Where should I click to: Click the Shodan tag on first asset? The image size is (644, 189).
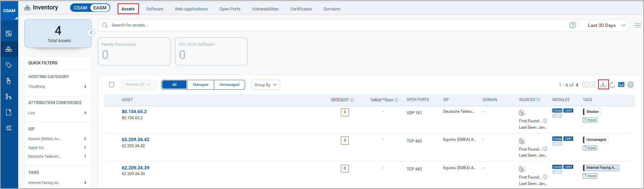592,112
